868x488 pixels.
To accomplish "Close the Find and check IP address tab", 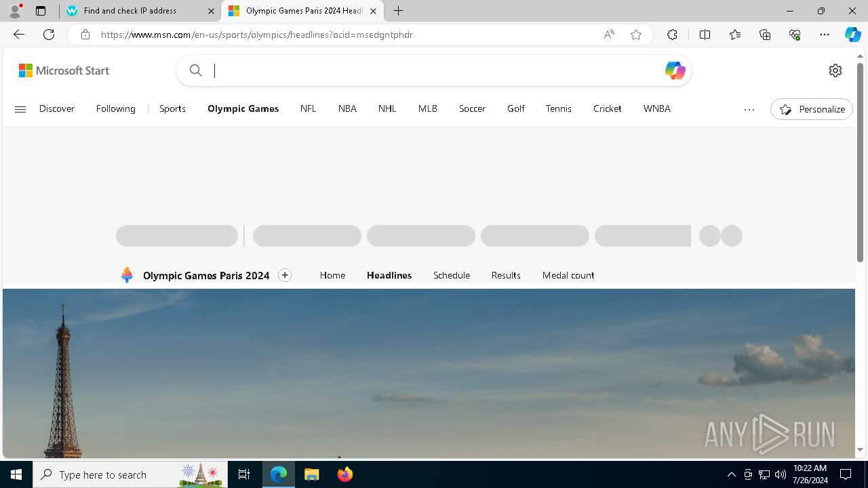I will pos(211,11).
